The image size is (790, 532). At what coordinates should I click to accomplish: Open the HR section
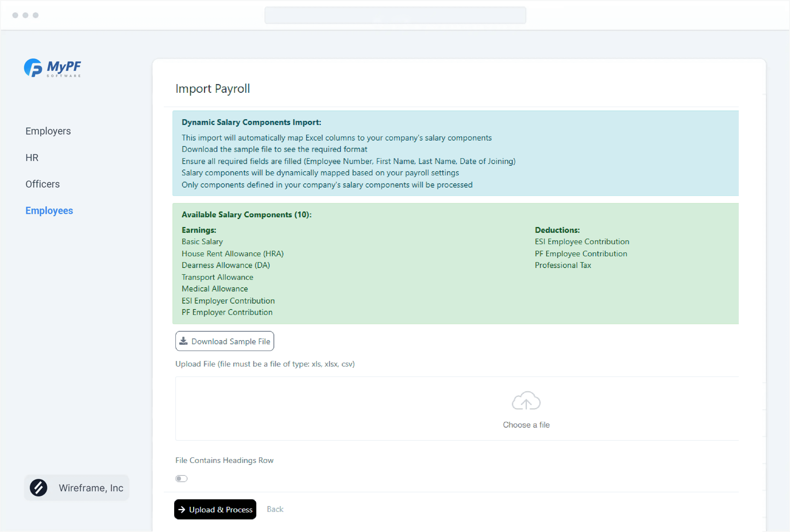[x=32, y=157]
